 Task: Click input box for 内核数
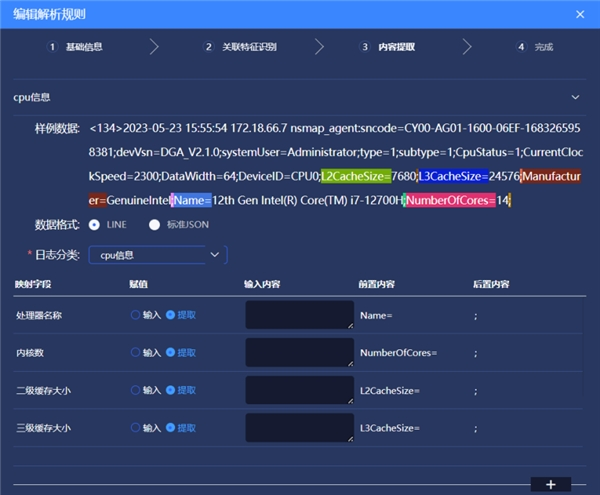pos(299,352)
